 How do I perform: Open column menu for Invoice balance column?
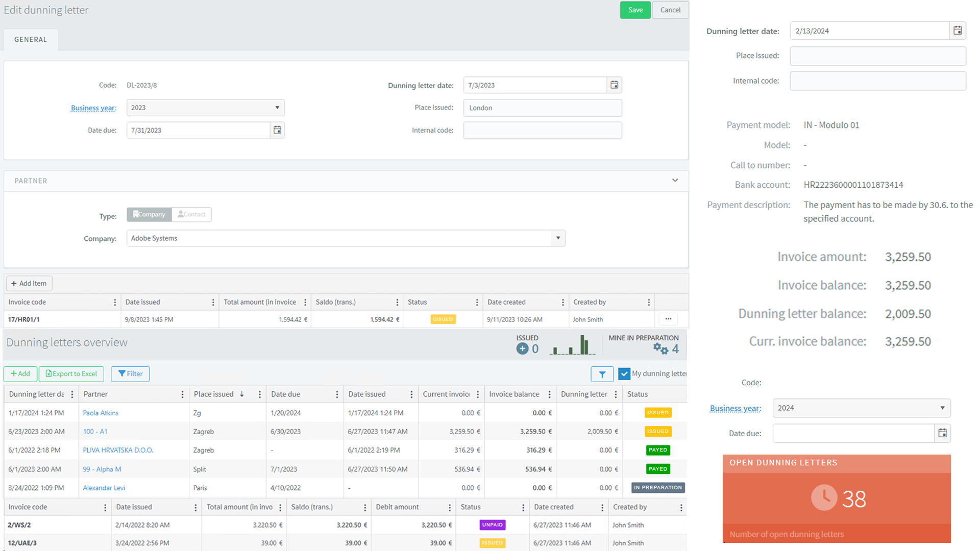[x=549, y=394]
